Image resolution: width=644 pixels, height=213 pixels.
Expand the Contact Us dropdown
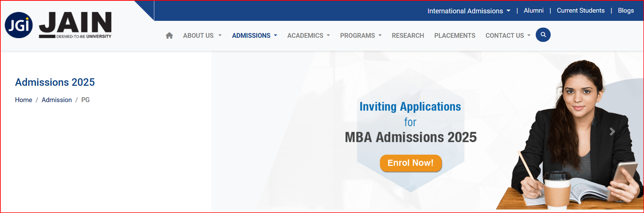[508, 35]
